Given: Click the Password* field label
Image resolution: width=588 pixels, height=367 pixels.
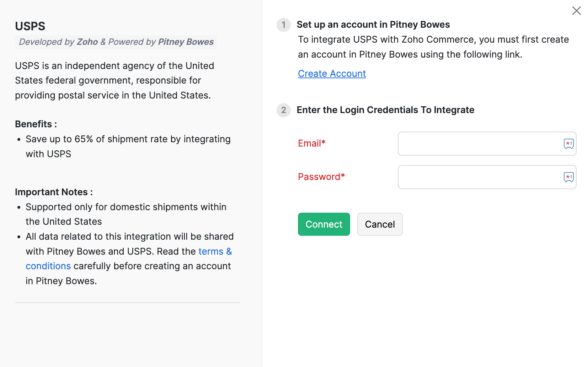Looking at the screenshot, I should click(321, 177).
